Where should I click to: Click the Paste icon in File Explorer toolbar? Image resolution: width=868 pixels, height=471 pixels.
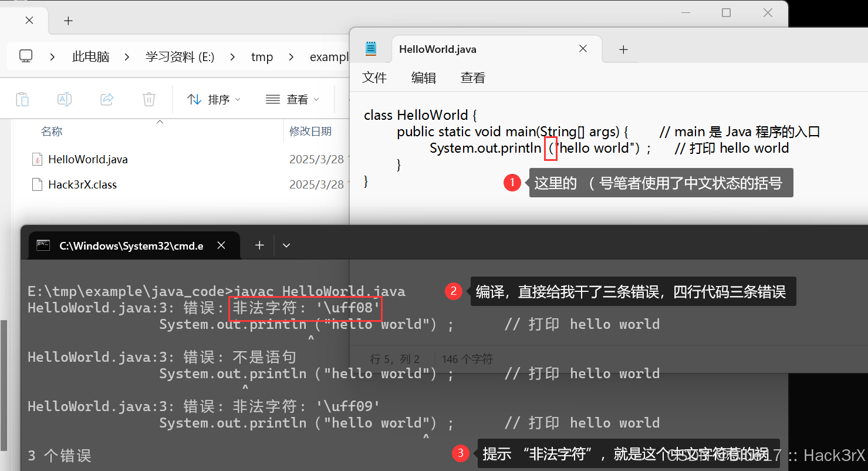pyautogui.click(x=22, y=99)
